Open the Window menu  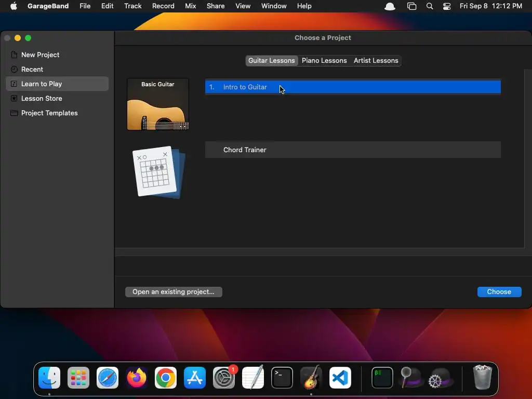[274, 6]
